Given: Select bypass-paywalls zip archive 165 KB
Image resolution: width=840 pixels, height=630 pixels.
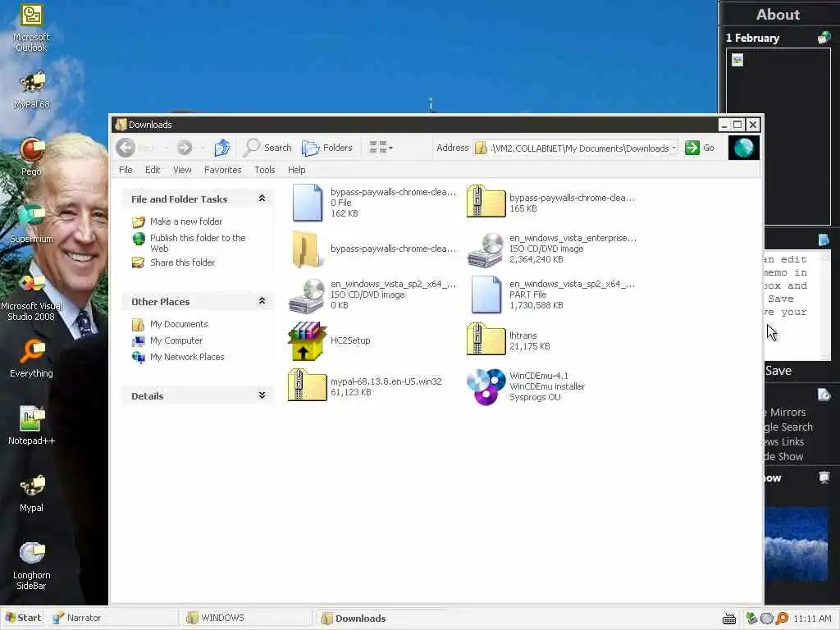Looking at the screenshot, I should (x=550, y=202).
